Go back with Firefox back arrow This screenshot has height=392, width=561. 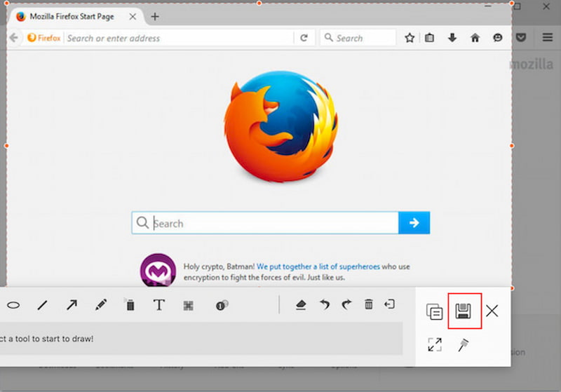pyautogui.click(x=14, y=38)
